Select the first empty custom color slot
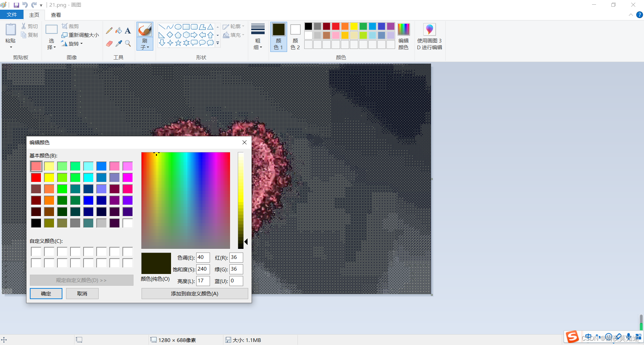Viewport: 644px width, 345px height. coord(36,252)
